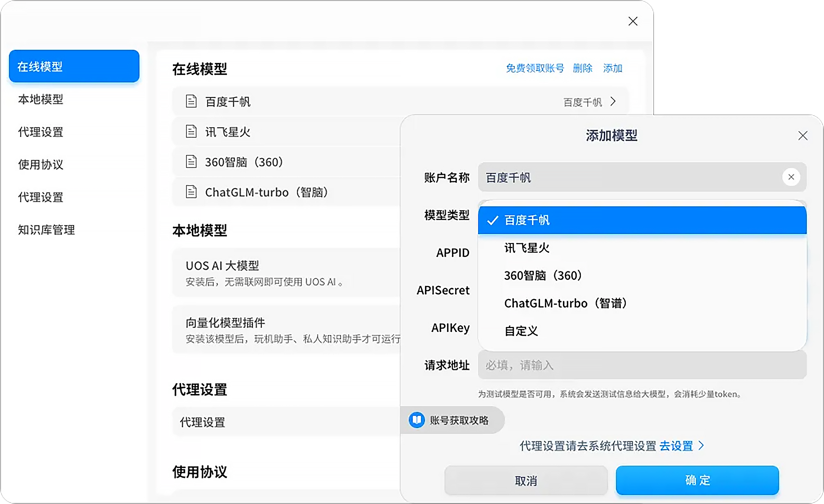Click the UOS AI 大模型 card
824x504 pixels.
coord(286,272)
